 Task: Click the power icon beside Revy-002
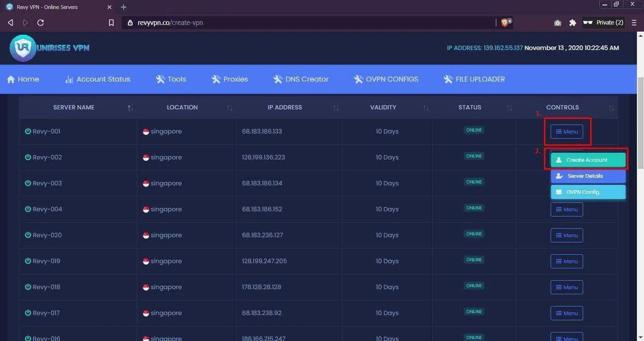(x=28, y=157)
